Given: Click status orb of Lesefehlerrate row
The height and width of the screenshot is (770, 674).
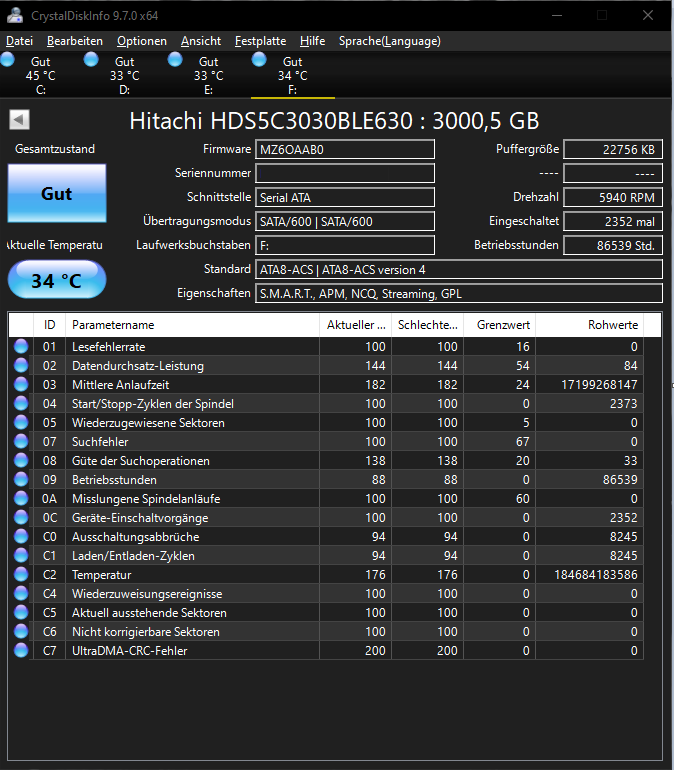Looking at the screenshot, I should click(21, 346).
